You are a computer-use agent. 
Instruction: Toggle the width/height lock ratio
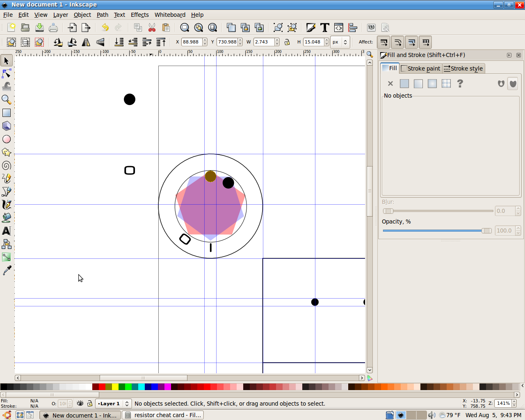287,42
